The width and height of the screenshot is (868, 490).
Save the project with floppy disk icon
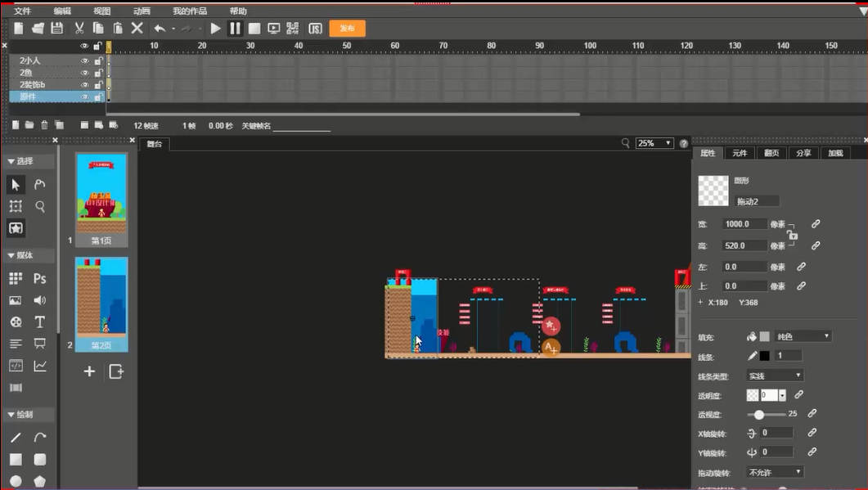point(56,29)
